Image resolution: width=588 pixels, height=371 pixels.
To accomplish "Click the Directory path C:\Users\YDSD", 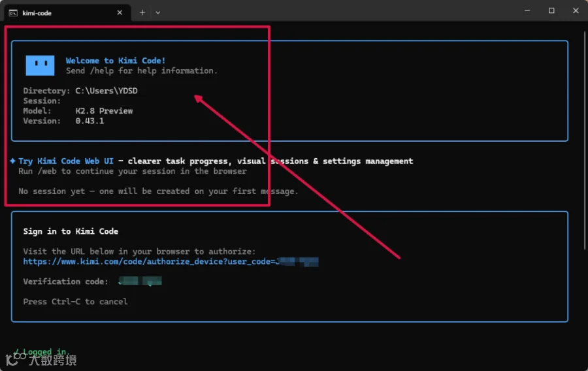I will click(106, 91).
